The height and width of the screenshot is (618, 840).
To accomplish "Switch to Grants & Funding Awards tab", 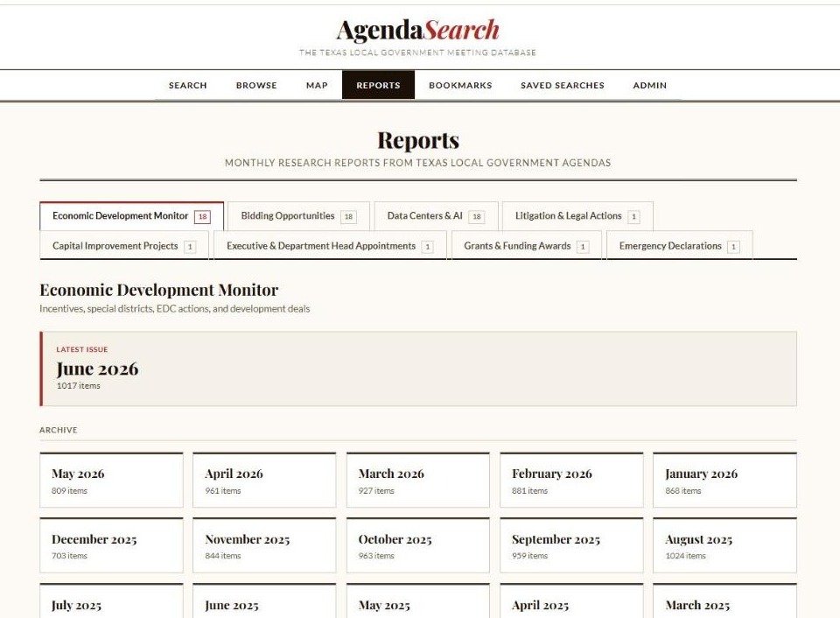I will 526,246.
